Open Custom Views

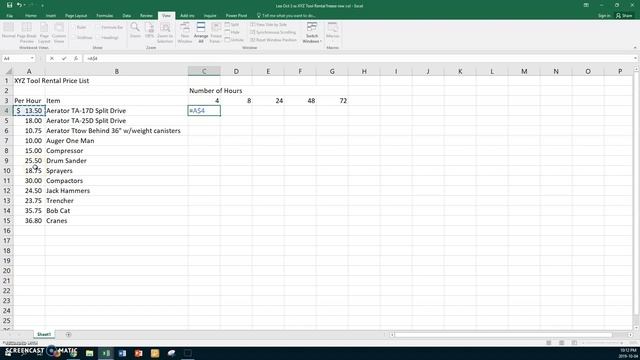[59, 33]
